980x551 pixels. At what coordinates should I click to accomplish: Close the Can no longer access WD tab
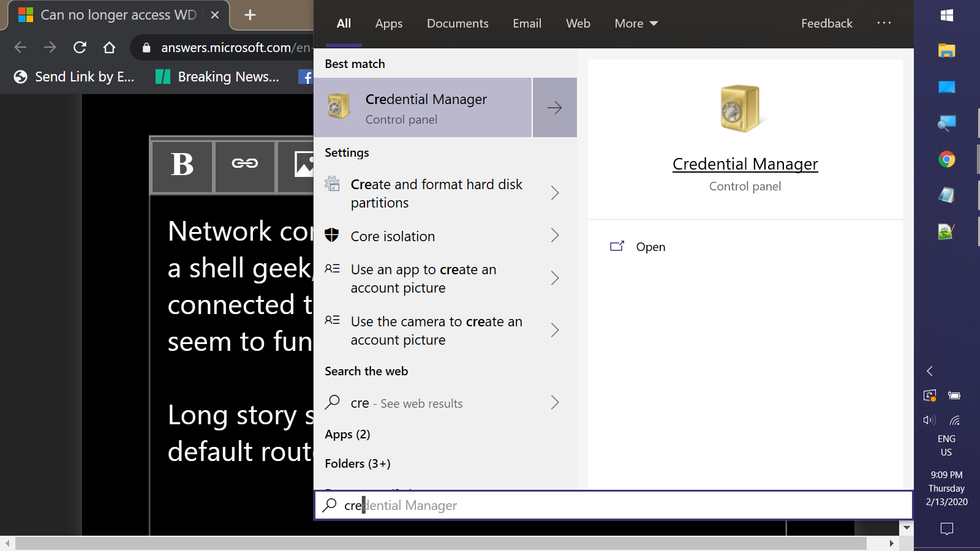click(215, 15)
